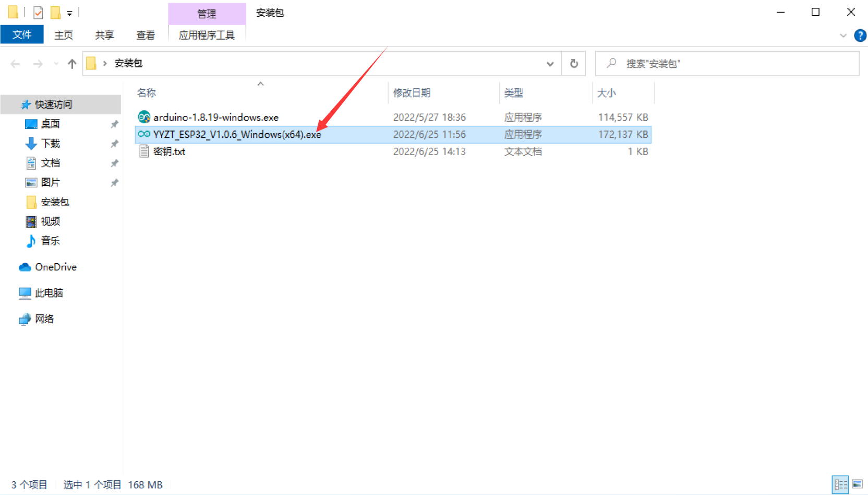Screen dimensions: 868x495
Task: Select the 密钥.txt file
Action: [x=169, y=151]
